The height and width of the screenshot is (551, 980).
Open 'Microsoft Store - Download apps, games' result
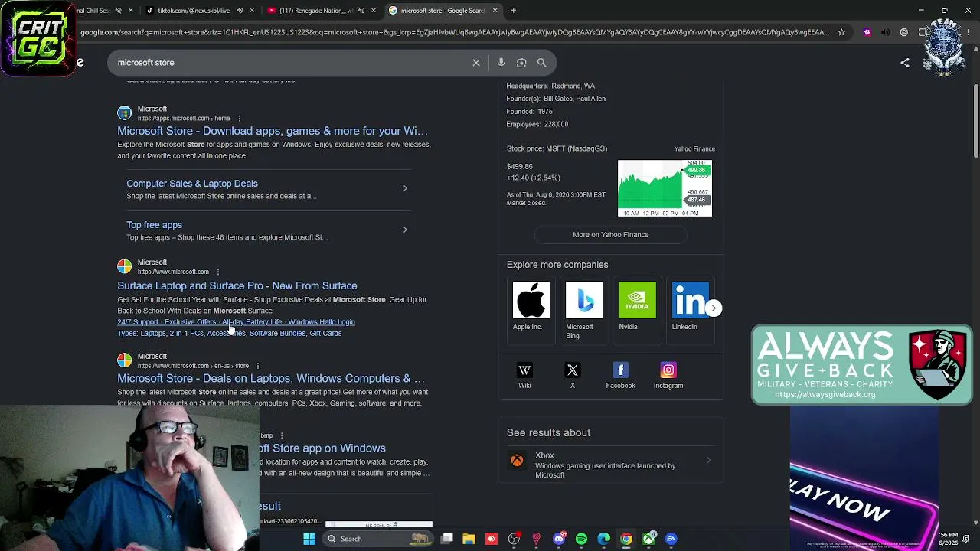coord(273,131)
